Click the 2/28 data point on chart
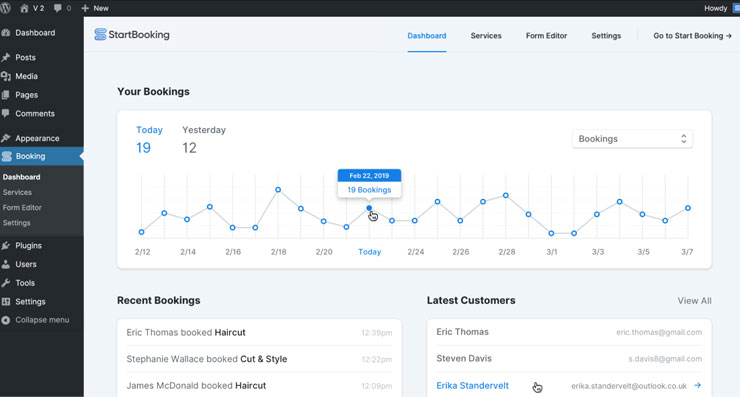Viewport: 740px width, 397px height. coord(505,195)
